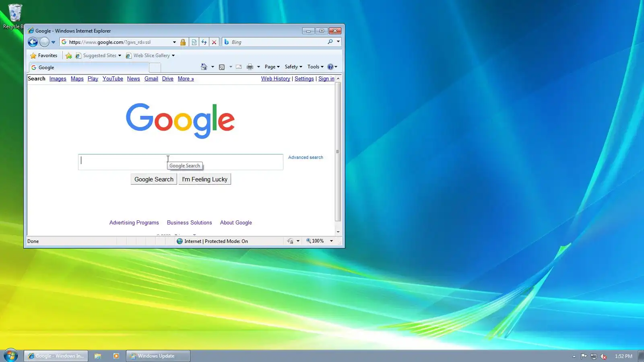Open the Favorites star button
The width and height of the screenshot is (644, 362).
[44, 56]
